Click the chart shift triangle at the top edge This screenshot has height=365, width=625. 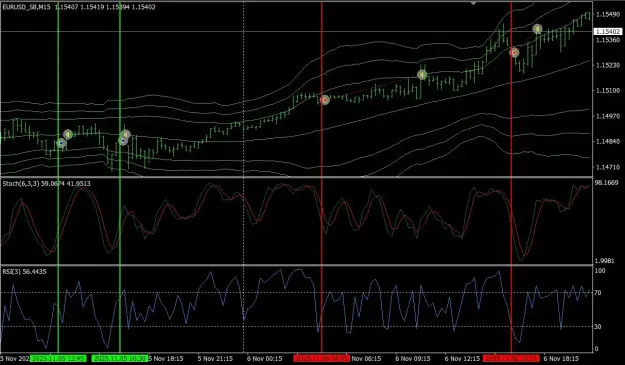pos(473,3)
